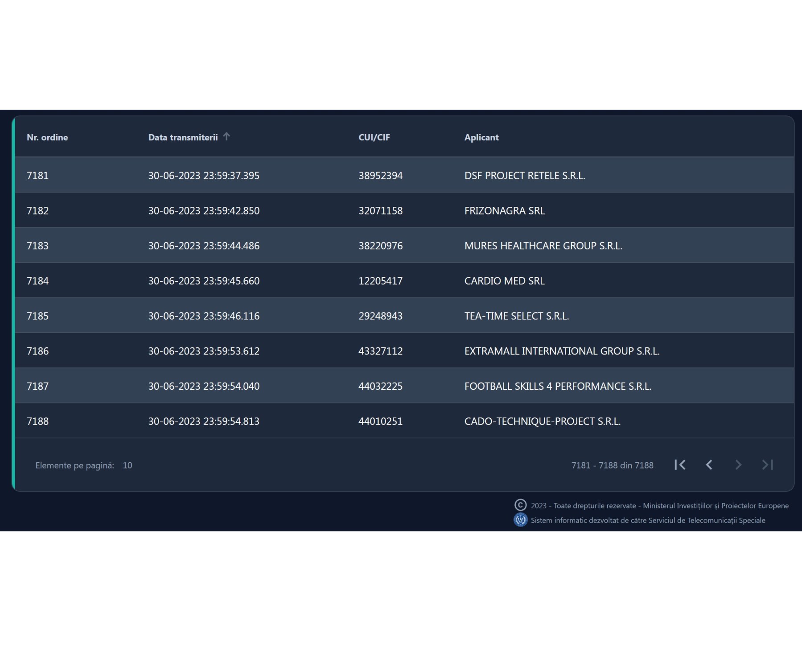The width and height of the screenshot is (802, 672).
Task: Select order number 7186 cell
Action: pyautogui.click(x=37, y=351)
